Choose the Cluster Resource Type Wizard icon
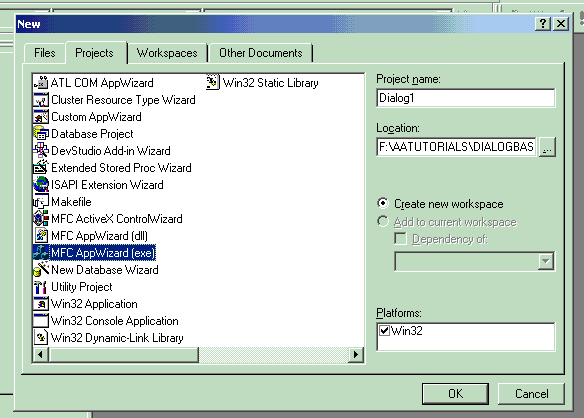The height and width of the screenshot is (418, 584). (41, 100)
